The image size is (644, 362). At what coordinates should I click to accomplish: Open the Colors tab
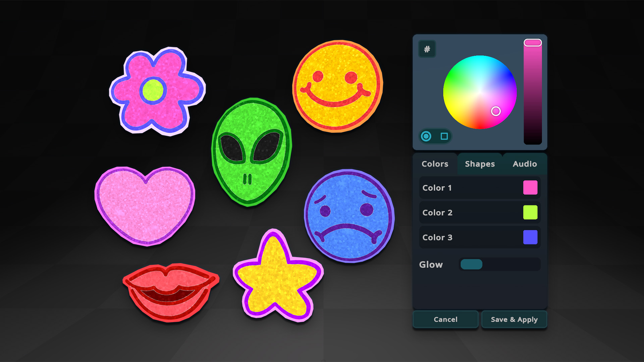coord(435,164)
